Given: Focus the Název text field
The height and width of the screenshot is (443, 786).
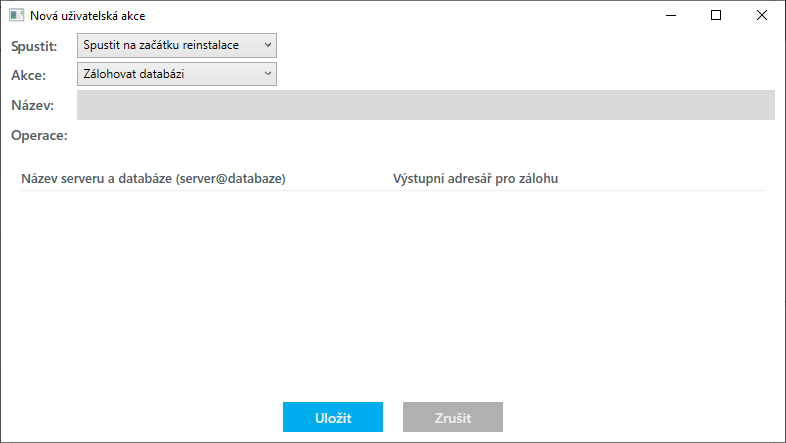Looking at the screenshot, I should coord(425,105).
